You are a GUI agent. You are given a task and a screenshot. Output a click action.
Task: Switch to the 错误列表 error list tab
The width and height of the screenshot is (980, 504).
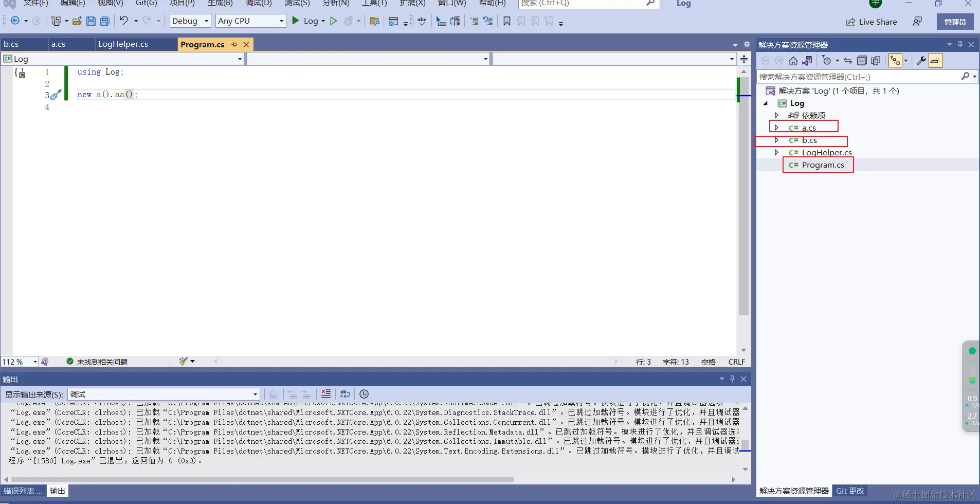pos(23,491)
